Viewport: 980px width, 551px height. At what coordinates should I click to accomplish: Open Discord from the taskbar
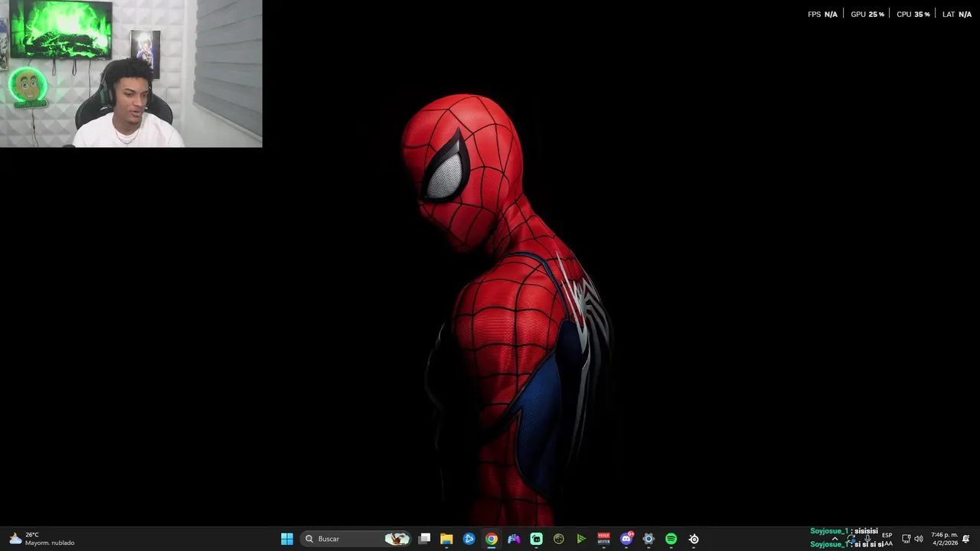(626, 539)
